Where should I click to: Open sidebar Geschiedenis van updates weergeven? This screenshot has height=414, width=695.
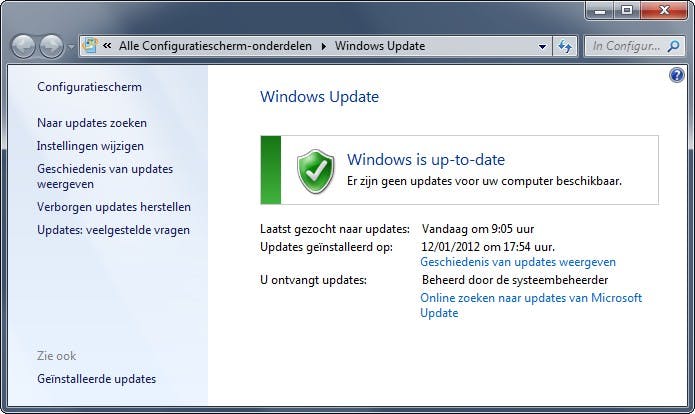[x=105, y=176]
